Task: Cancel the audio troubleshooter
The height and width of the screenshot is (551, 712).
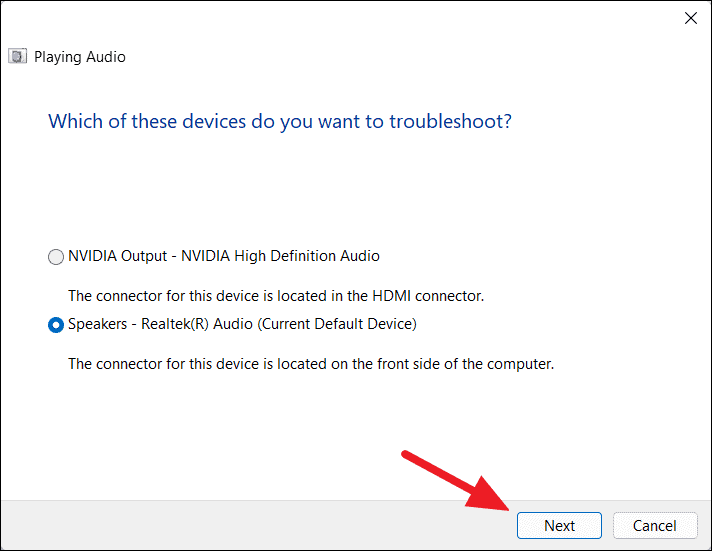Action: click(x=655, y=526)
